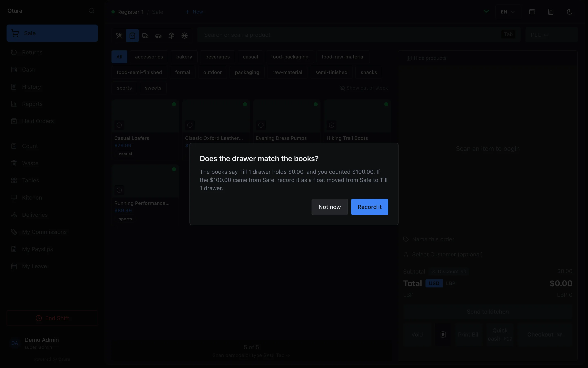This screenshot has width=588, height=368.
Task: Open Returns in the sidebar
Action: (52, 52)
